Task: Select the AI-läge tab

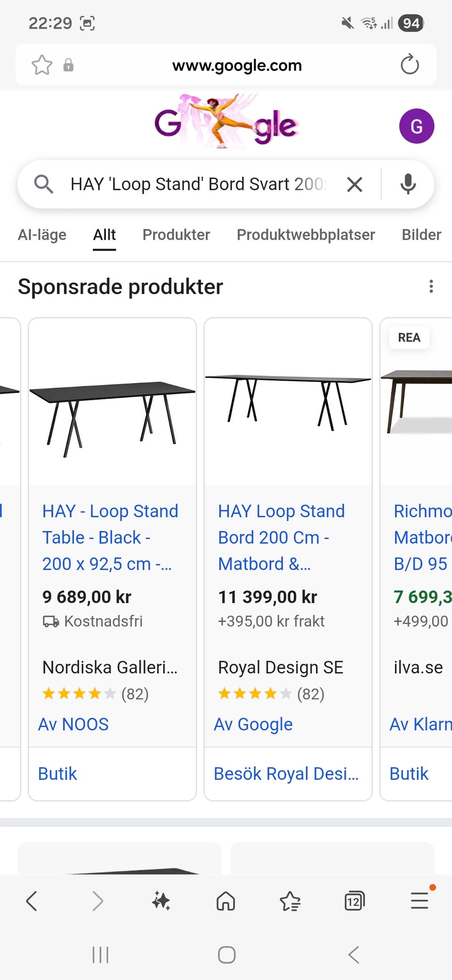Action: click(x=42, y=235)
